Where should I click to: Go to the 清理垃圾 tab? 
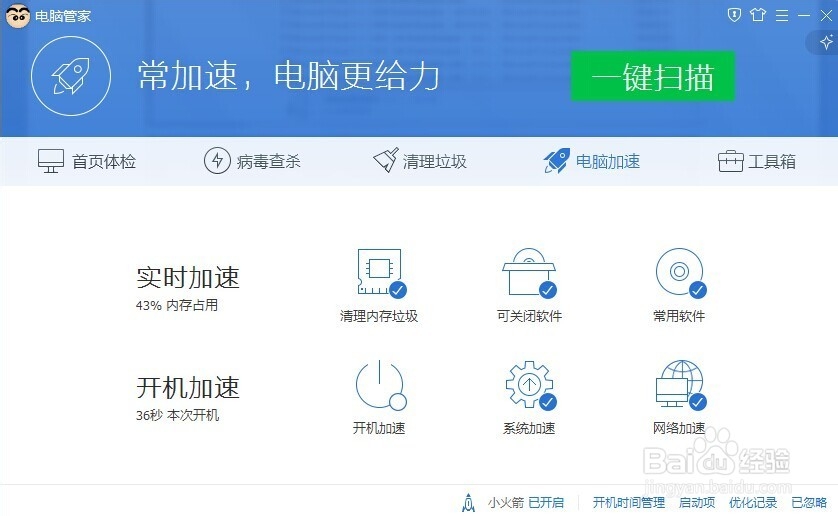[x=420, y=161]
